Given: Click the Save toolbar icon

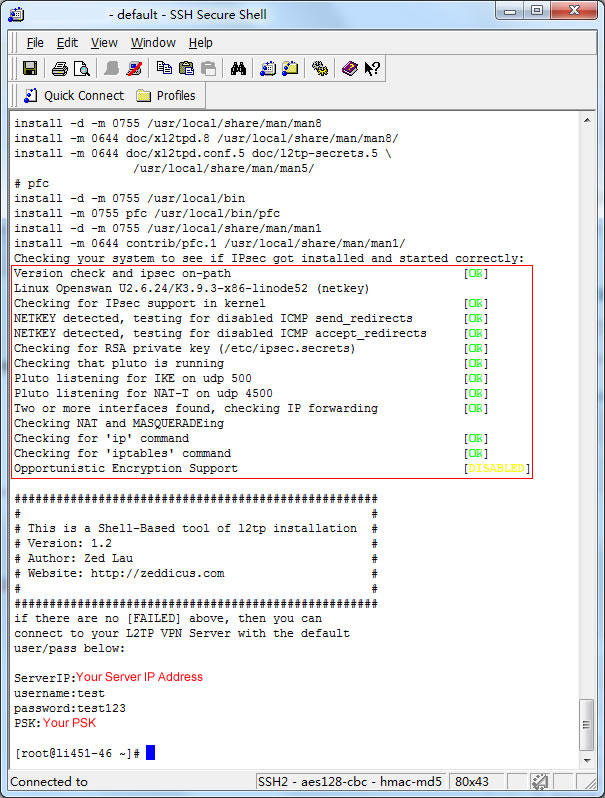Looking at the screenshot, I should tap(30, 68).
